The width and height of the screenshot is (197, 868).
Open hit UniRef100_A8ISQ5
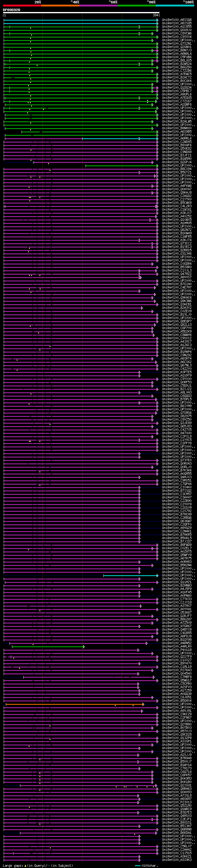(x=176, y=23)
